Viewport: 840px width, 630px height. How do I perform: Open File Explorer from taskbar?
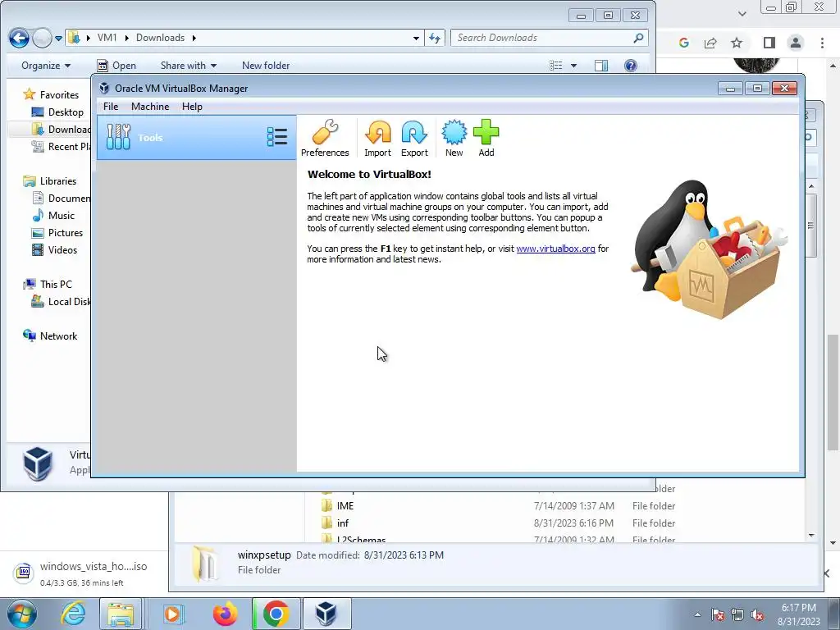(121, 614)
